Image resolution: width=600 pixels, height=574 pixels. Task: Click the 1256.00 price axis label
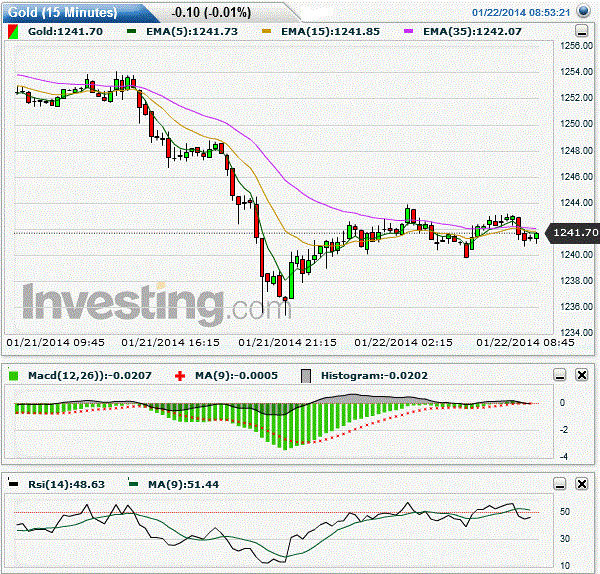pos(576,46)
